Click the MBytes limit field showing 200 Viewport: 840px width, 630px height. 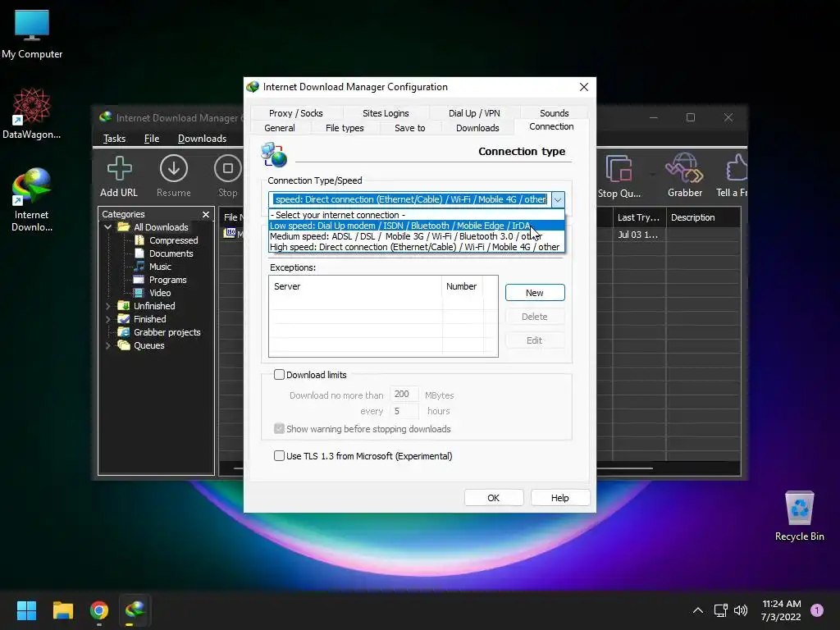[404, 395]
